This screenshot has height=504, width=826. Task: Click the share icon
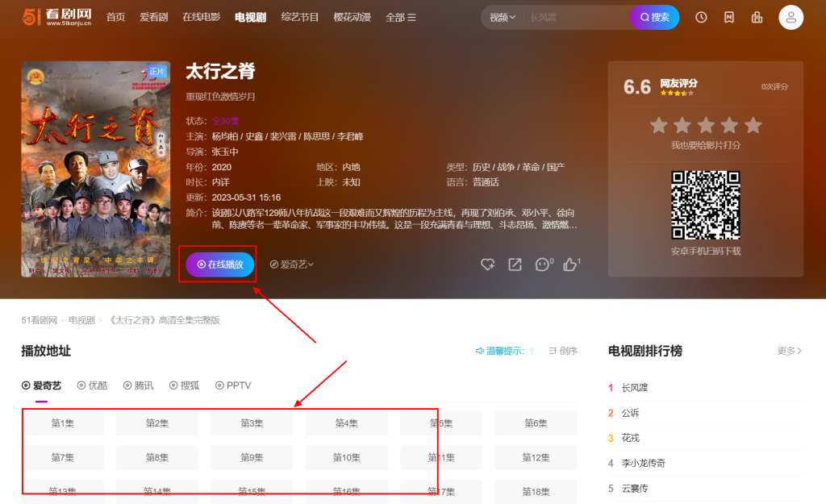tap(515, 264)
